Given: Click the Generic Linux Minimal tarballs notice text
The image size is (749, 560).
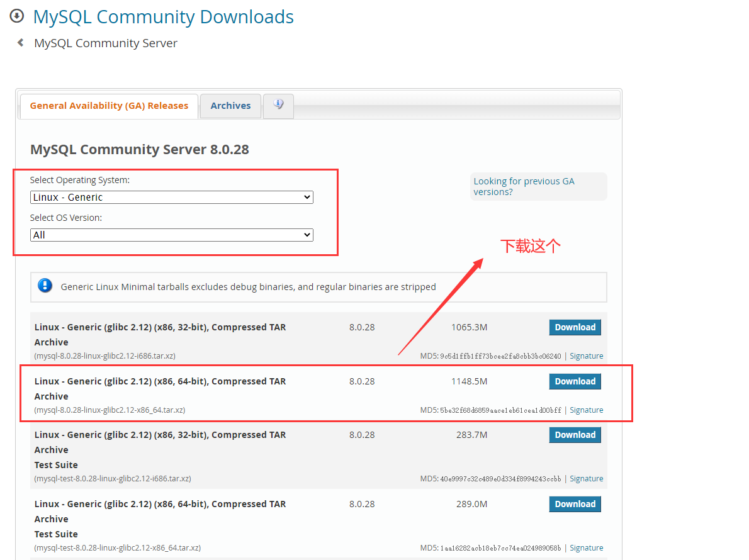Looking at the screenshot, I should tap(248, 286).
